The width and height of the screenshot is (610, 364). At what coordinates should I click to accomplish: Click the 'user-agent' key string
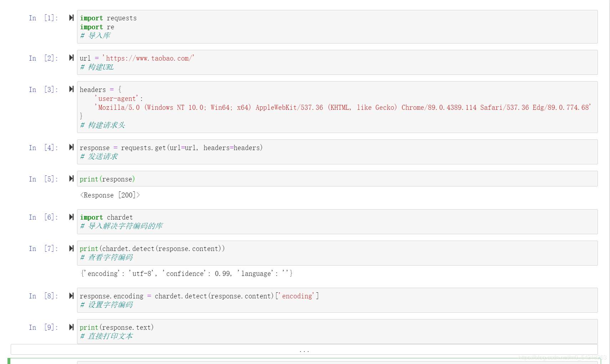pos(117,98)
